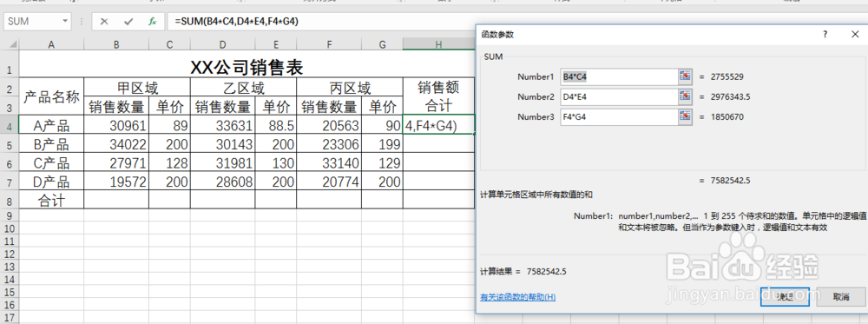Open the help link for this function
This screenshot has height=324, width=868.
click(x=517, y=297)
